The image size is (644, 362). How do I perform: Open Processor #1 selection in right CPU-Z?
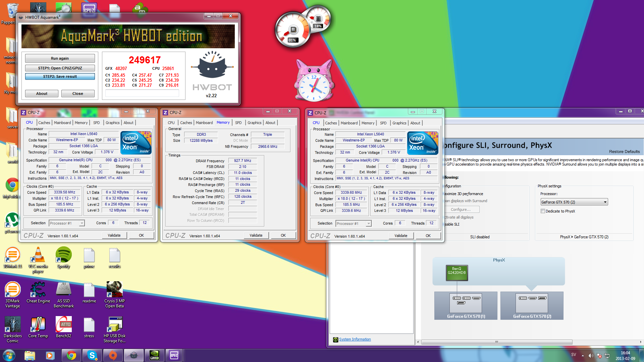tap(354, 224)
